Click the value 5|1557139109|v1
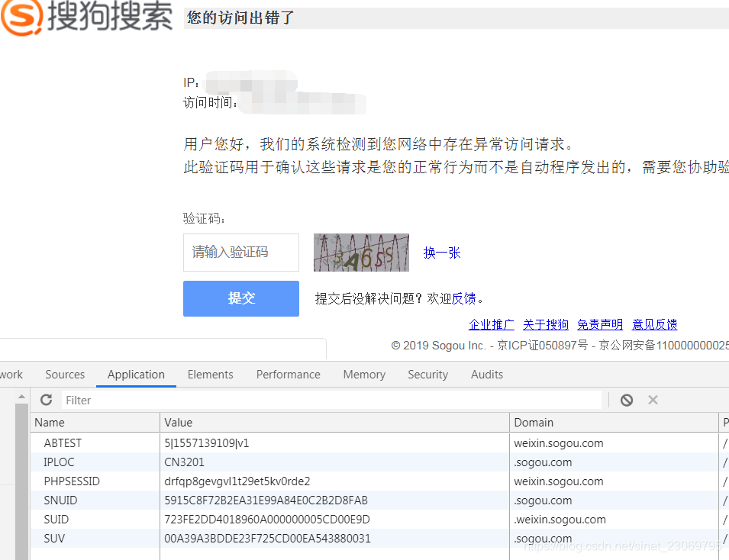 [206, 443]
